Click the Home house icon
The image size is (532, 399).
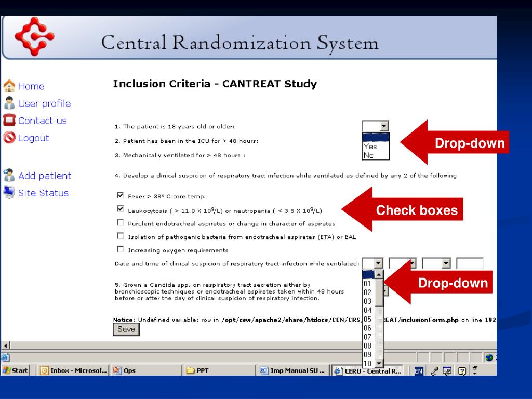click(9, 86)
